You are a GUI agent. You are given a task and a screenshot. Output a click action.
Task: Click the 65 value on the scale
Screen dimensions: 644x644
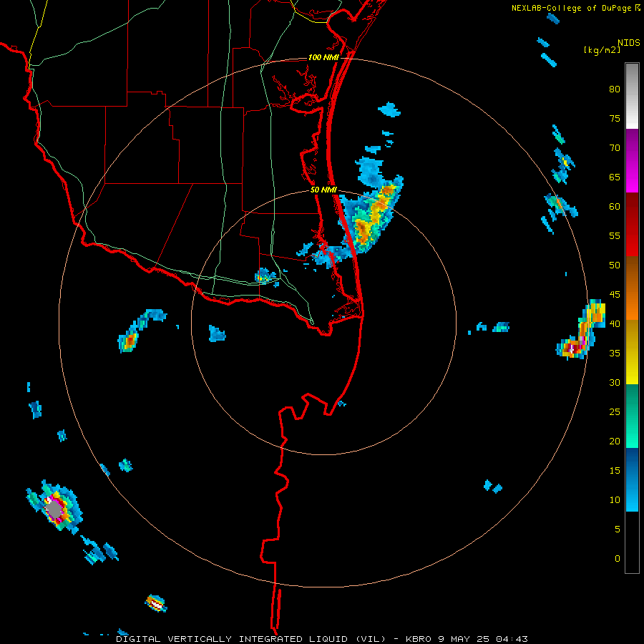615,177
